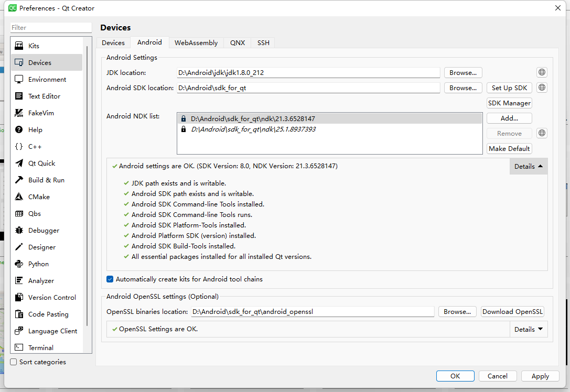Viewport: 570px width, 392px height.
Task: Open the SDK Manager
Action: coord(509,103)
